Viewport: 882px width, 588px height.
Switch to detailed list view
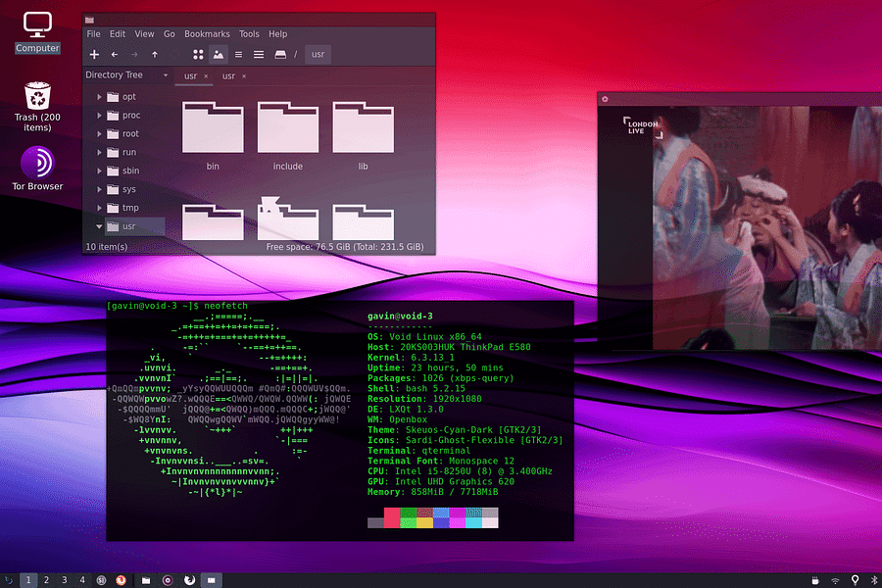click(258, 55)
